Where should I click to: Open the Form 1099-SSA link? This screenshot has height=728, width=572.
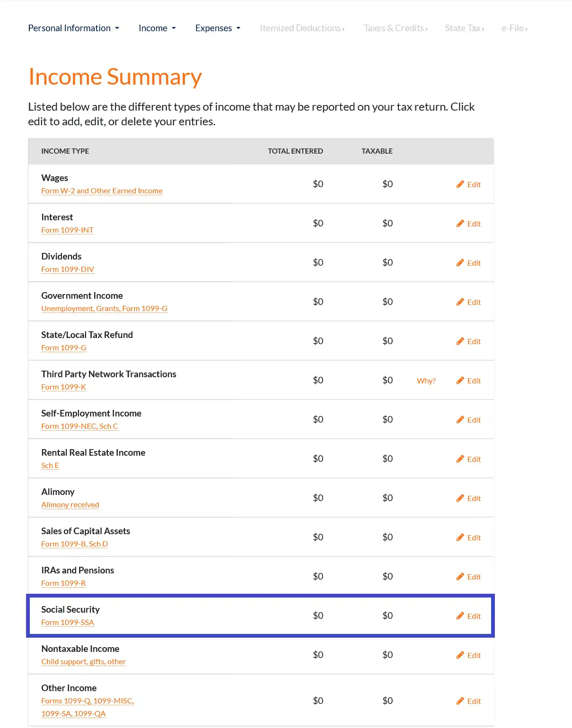click(x=68, y=623)
